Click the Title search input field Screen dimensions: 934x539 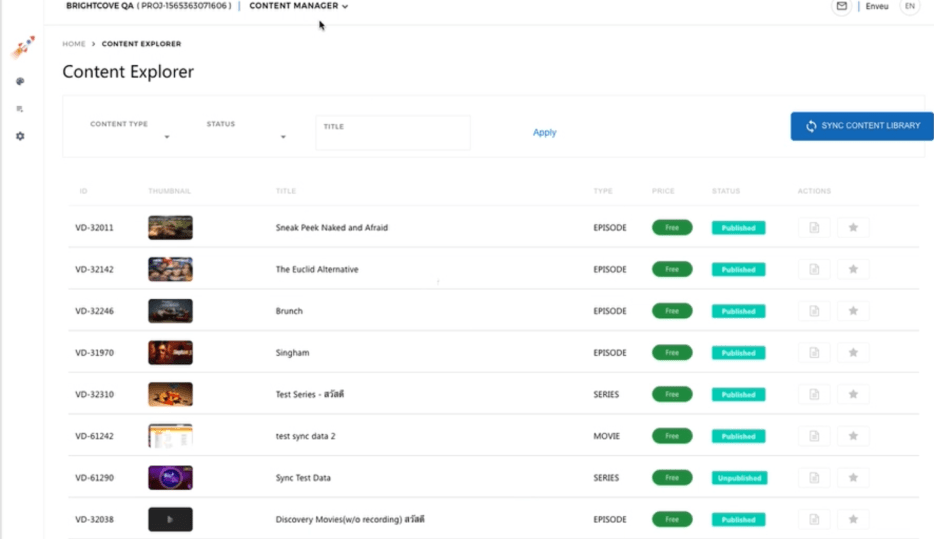(393, 138)
